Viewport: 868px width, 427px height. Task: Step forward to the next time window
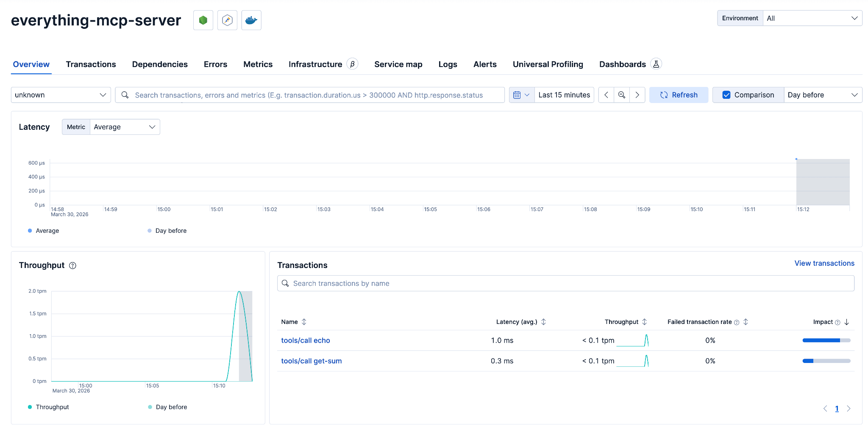click(x=637, y=95)
